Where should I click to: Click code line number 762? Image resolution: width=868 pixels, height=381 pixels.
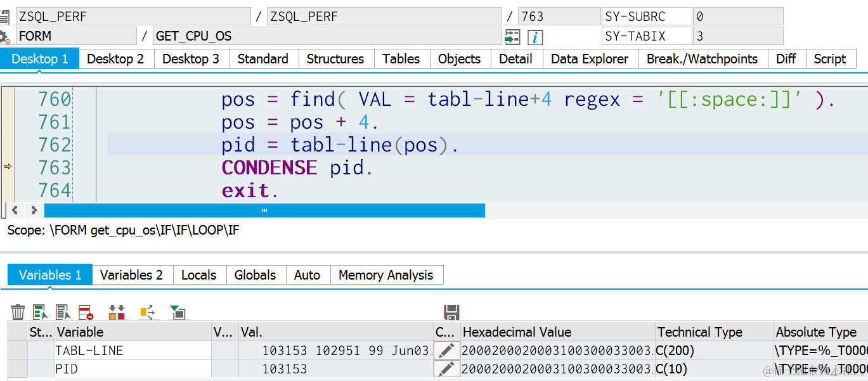[x=55, y=145]
